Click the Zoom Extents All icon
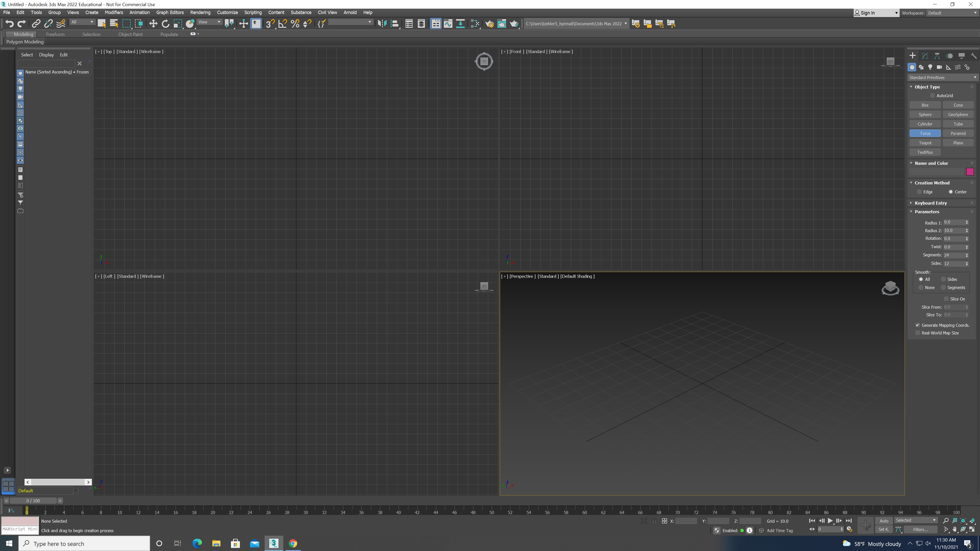The height and width of the screenshot is (551, 980). [x=972, y=521]
